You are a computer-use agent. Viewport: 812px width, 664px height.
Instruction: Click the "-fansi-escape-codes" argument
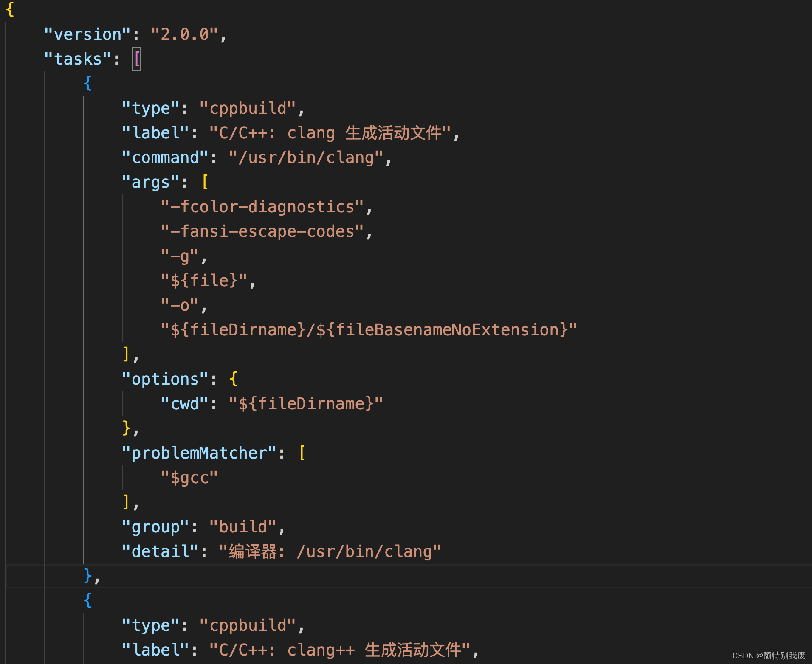[262, 231]
